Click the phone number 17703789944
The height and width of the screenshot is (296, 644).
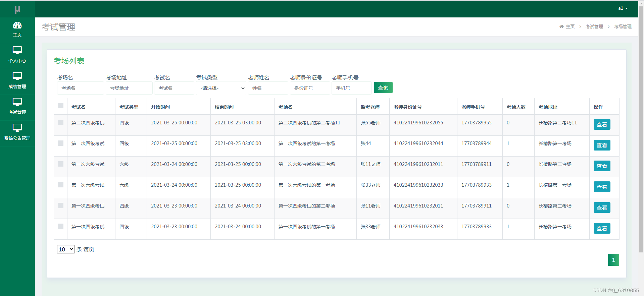tap(477, 143)
